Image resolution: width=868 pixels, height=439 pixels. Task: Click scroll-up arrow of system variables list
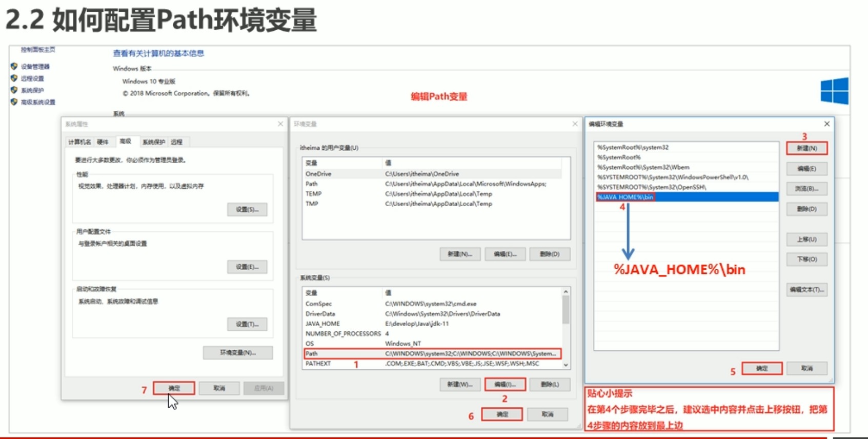(566, 292)
